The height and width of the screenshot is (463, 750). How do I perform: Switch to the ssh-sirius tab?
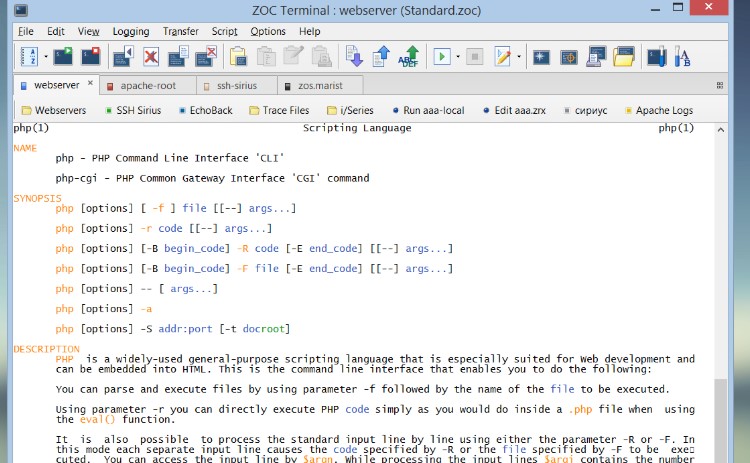click(237, 86)
